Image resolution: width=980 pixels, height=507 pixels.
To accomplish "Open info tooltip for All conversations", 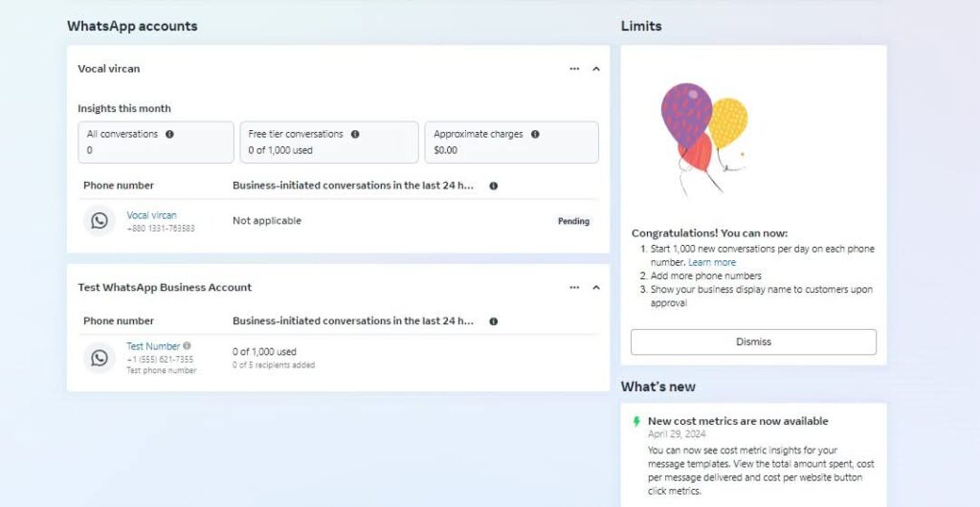I will 169,134.
